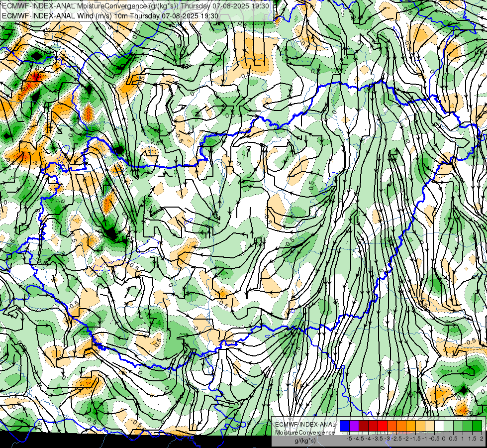Select legend swatch between -4 and -3.5
Viewport: 487px width, 448px height.
[x=373, y=426]
